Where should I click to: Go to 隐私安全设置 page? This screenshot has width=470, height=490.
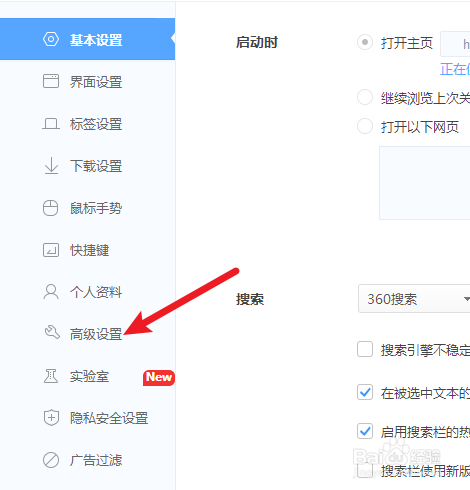pyautogui.click(x=87, y=418)
